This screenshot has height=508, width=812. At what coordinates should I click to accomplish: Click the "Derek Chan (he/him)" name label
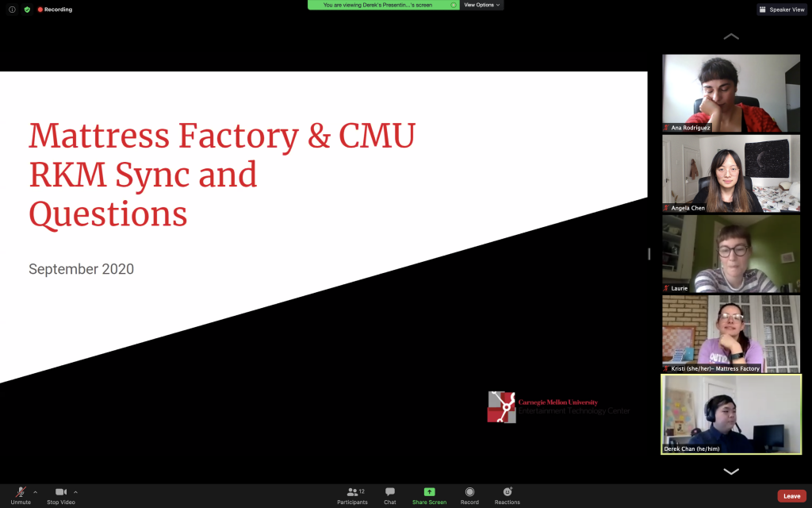[x=691, y=449]
